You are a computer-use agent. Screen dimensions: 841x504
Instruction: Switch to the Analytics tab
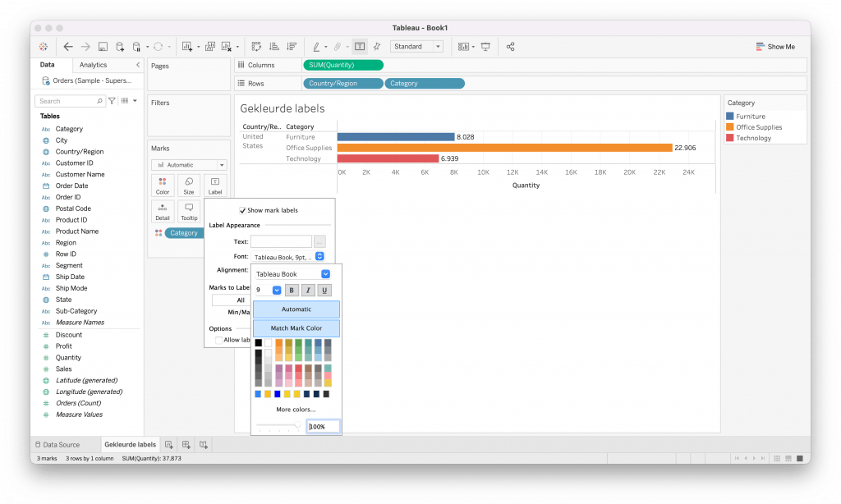[x=93, y=65]
